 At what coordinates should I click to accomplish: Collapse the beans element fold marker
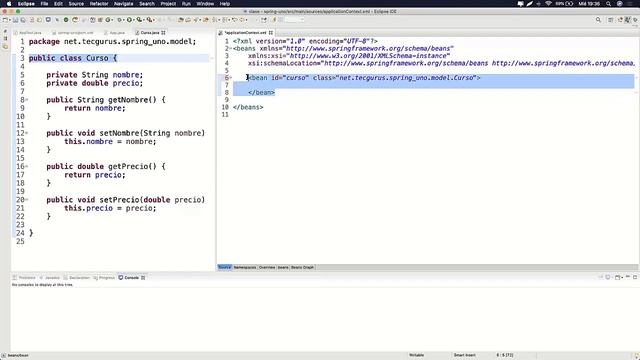(x=231, y=49)
